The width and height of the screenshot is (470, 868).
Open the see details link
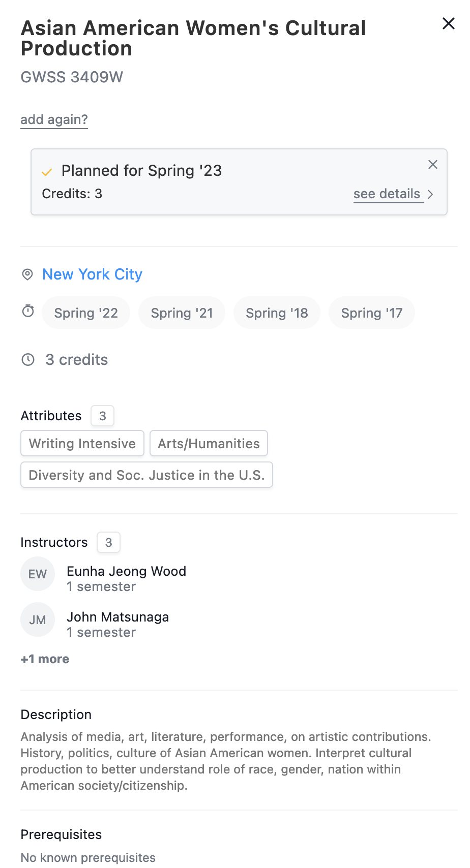(x=387, y=194)
